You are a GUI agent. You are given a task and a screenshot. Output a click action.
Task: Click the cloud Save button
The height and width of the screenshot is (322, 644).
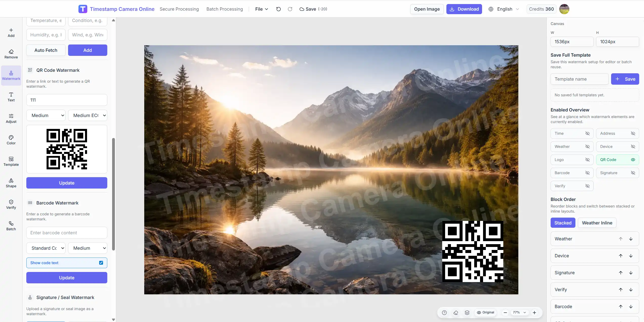pyautogui.click(x=313, y=9)
